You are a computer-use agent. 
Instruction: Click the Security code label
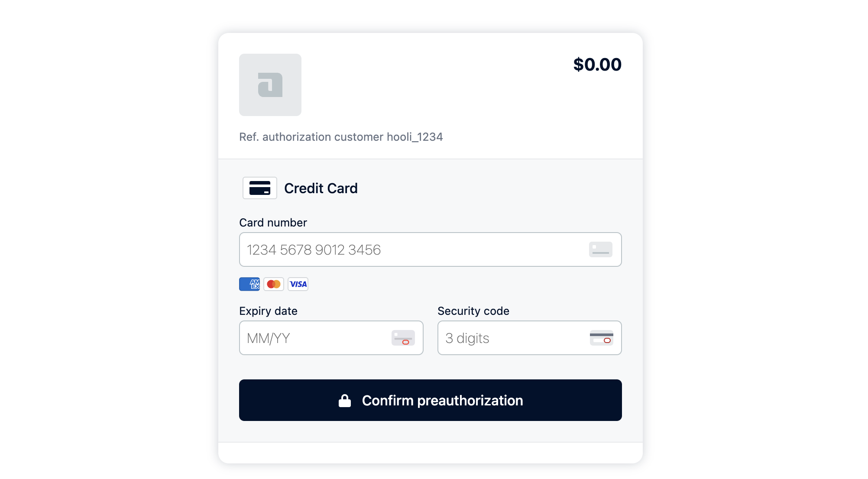(473, 311)
